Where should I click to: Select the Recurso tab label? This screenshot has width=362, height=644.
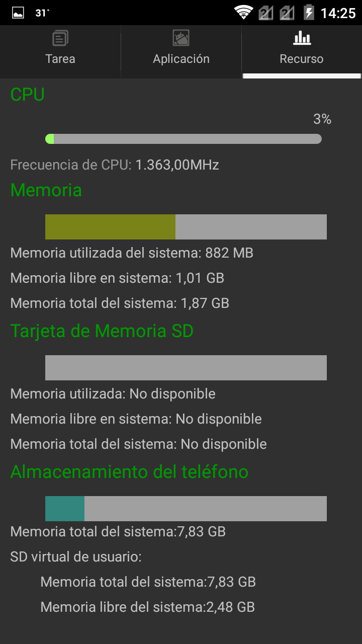coord(302,59)
